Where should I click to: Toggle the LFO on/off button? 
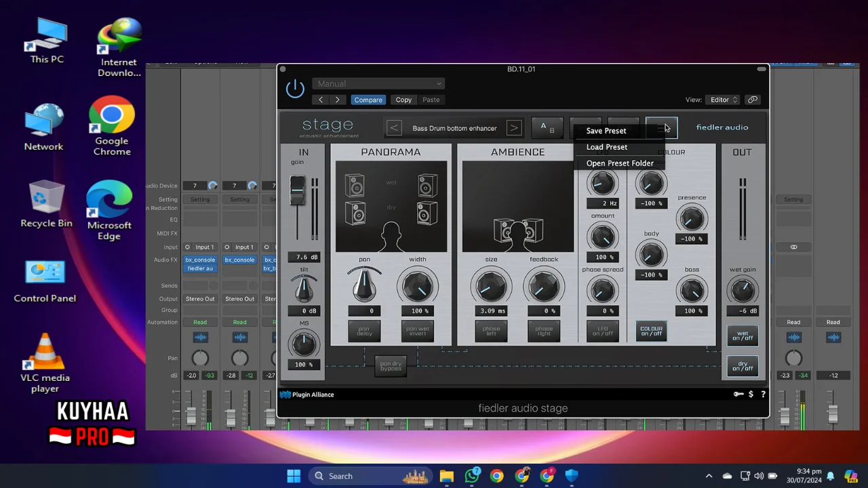602,331
